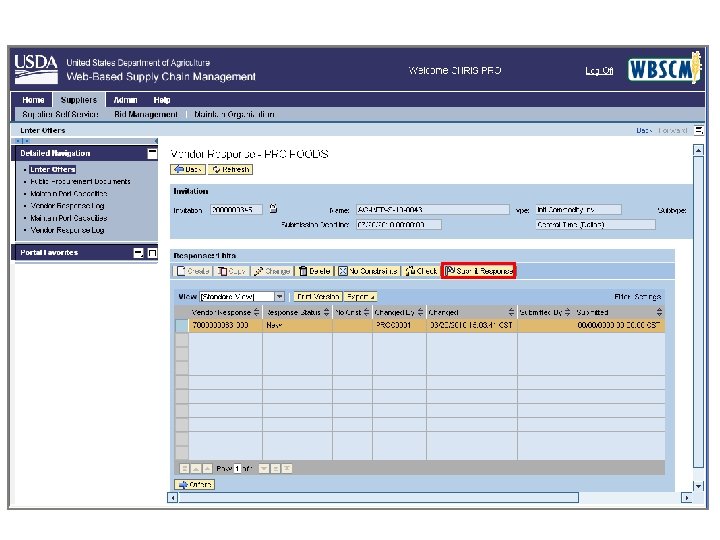The width and height of the screenshot is (720, 540).
Task: Open the Home tab
Action: (33, 100)
